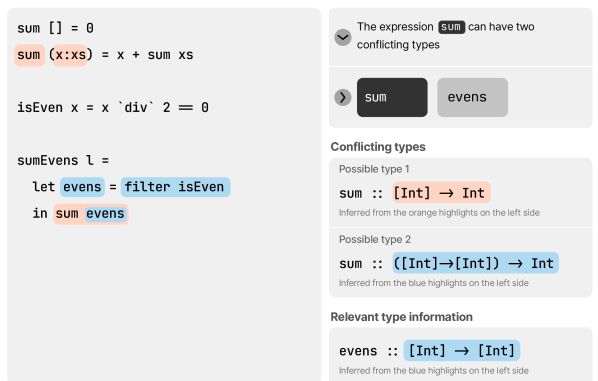Click blue evens in the 'in' line

[x=105, y=214]
